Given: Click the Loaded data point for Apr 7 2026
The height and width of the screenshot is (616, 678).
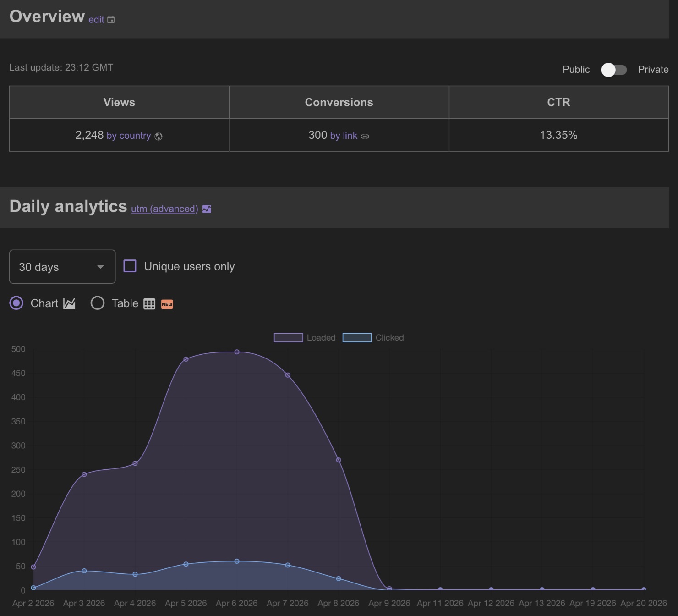Looking at the screenshot, I should 288,375.
